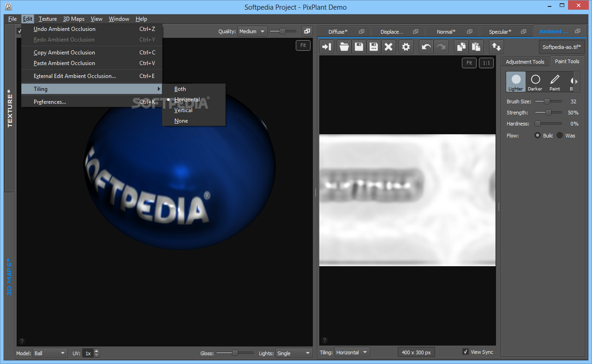This screenshot has width=592, height=364.
Task: Choose Vertical in the Tiling submenu
Action: pos(194,110)
